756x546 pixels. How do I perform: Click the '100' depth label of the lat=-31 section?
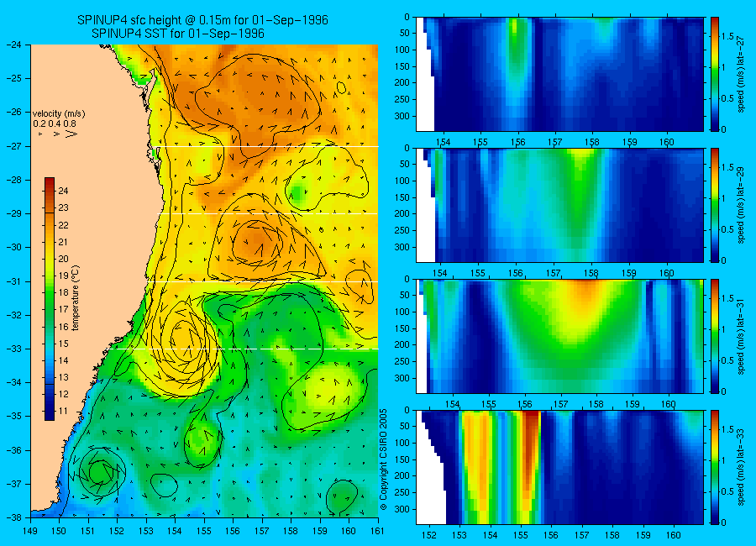point(402,312)
